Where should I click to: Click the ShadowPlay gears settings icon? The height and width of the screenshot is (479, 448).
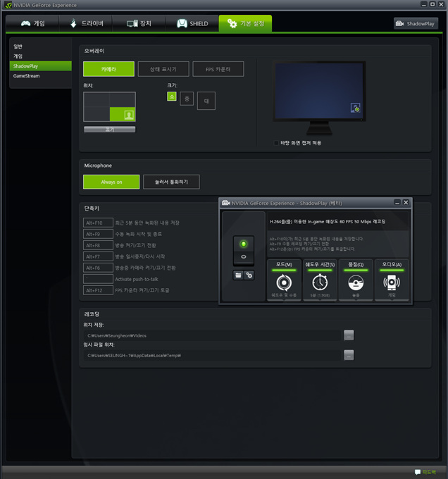[249, 275]
